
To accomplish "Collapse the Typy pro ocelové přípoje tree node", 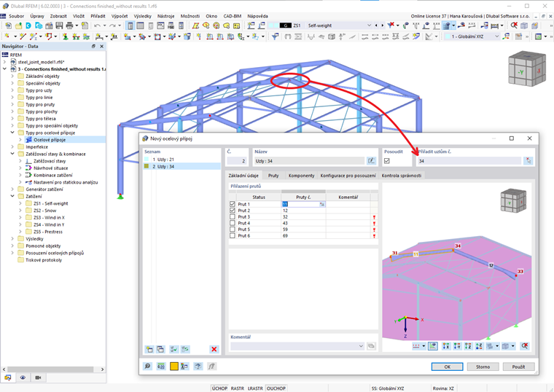I will [x=12, y=133].
